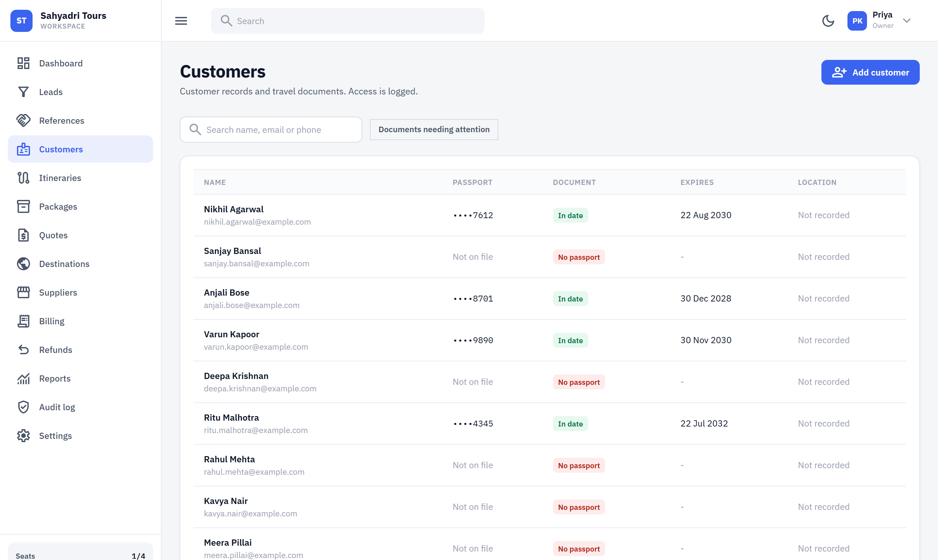The height and width of the screenshot is (560, 938).
Task: Focus the Search name, email or phone field
Action: click(271, 130)
